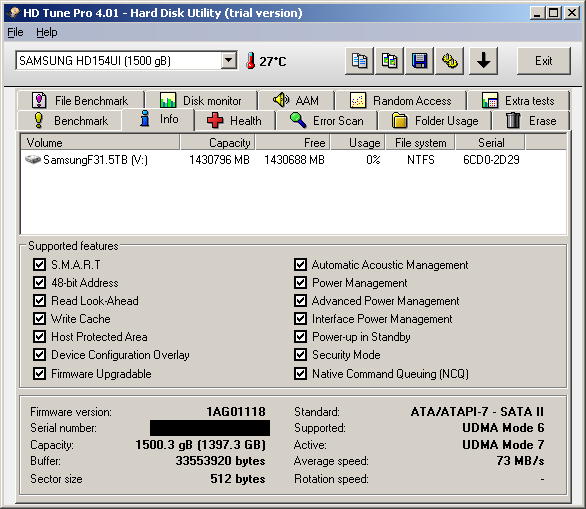Toggle the Native Command Queuing (NCQ) checkbox
The width and height of the screenshot is (586, 509).
300,373
